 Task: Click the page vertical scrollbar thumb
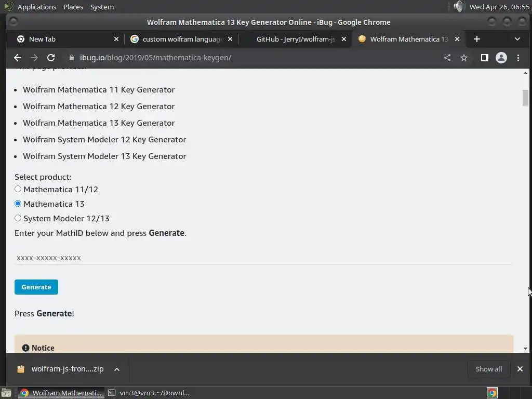pyautogui.click(x=526, y=98)
